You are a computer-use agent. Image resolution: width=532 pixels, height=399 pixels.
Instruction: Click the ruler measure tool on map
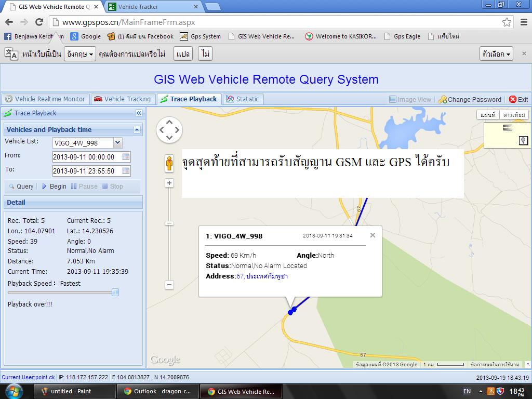pyautogui.click(x=508, y=128)
